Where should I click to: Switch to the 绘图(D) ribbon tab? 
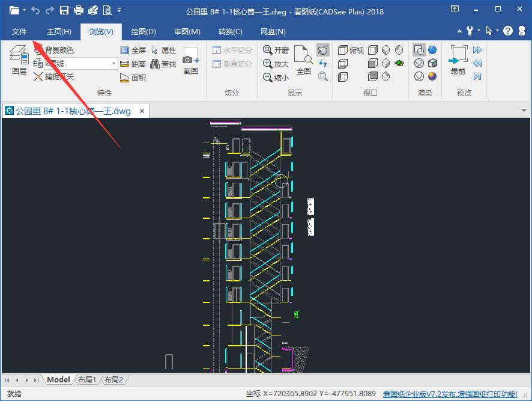click(x=144, y=32)
